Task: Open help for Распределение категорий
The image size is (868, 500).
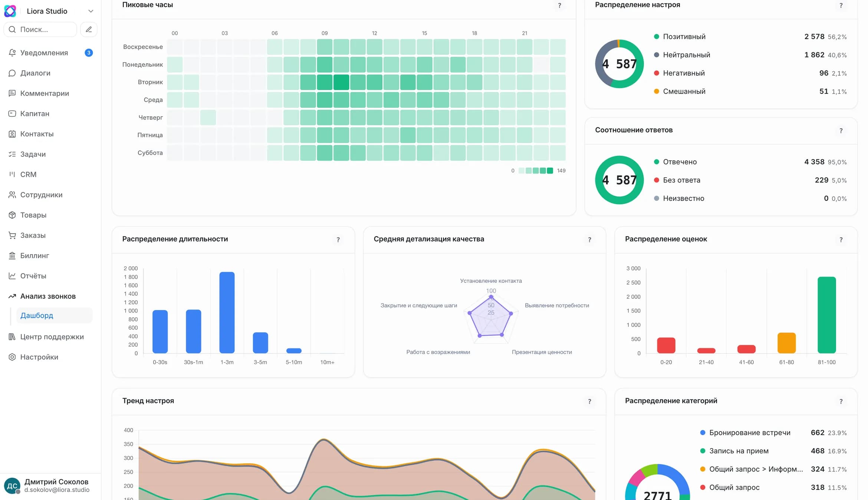Action: point(841,401)
